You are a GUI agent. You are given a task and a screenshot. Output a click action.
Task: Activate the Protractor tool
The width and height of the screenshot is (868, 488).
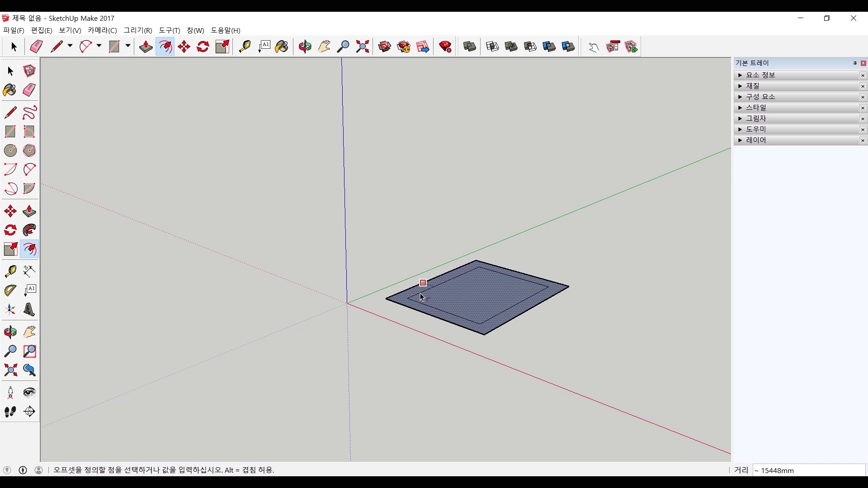[10, 290]
